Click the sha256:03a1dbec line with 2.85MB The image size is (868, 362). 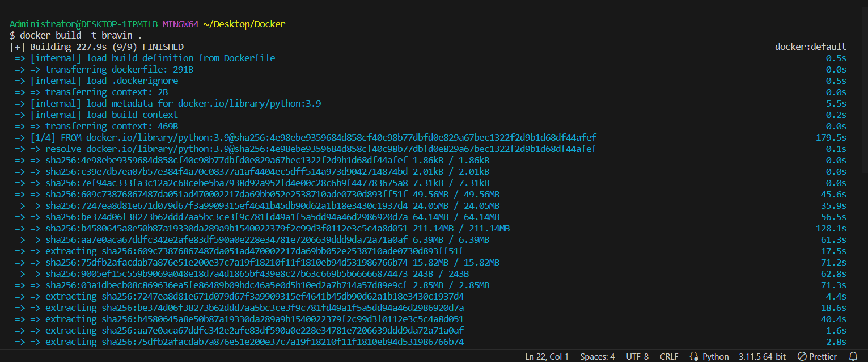coord(252,285)
